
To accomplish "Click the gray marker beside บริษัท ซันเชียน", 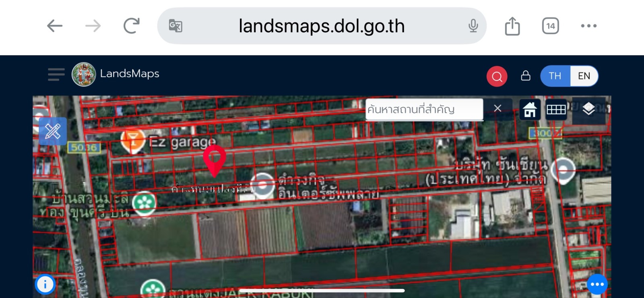I will 563,171.
